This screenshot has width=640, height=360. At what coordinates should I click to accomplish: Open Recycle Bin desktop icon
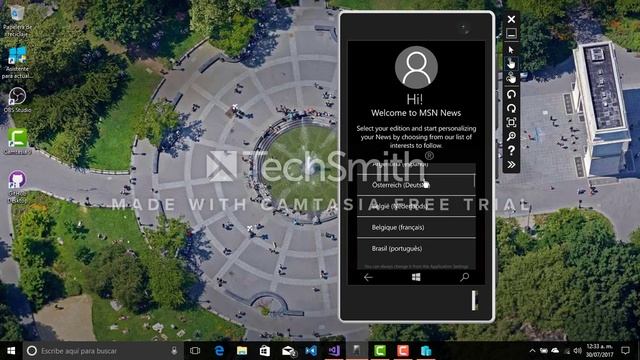[x=17, y=21]
